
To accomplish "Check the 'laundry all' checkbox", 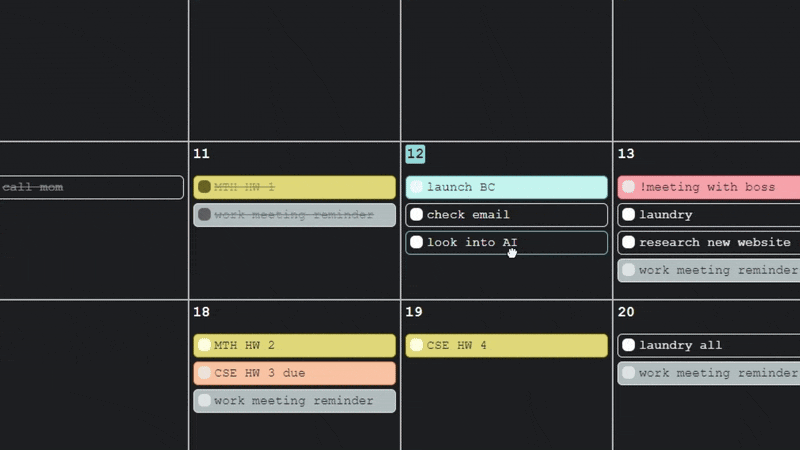I will point(629,345).
